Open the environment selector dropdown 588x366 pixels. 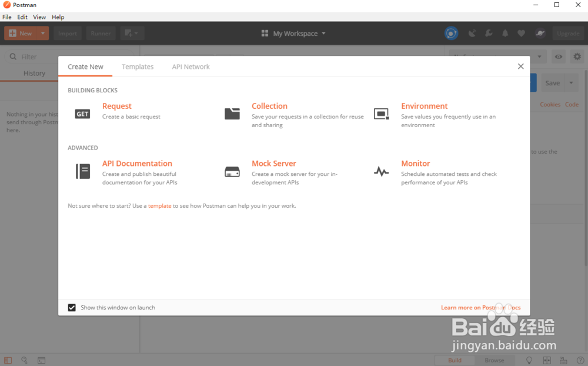click(x=497, y=56)
